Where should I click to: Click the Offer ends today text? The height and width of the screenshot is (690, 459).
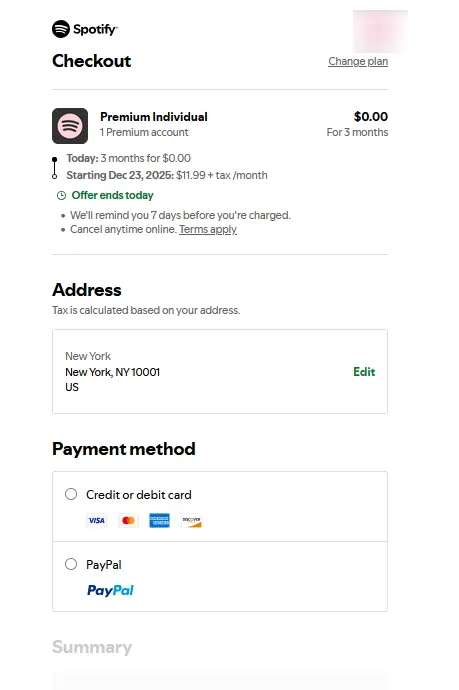[x=113, y=195]
